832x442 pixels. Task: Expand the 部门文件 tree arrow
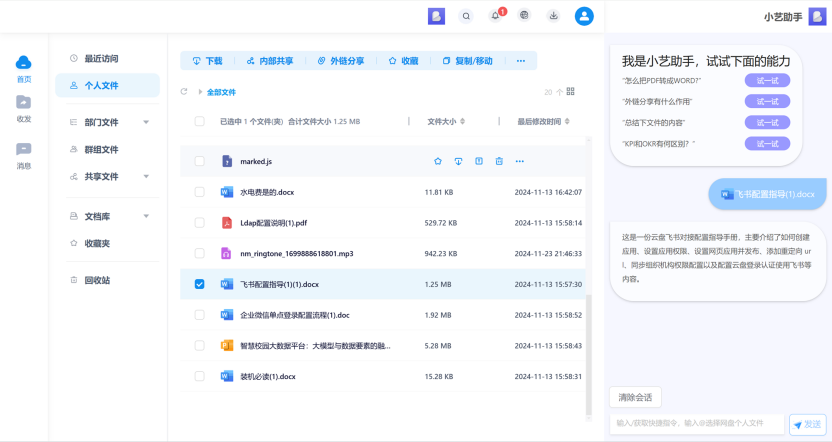[x=146, y=122]
